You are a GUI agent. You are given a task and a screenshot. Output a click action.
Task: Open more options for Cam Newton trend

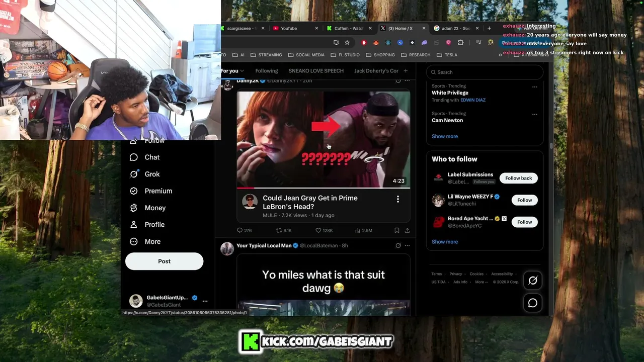[x=534, y=114]
